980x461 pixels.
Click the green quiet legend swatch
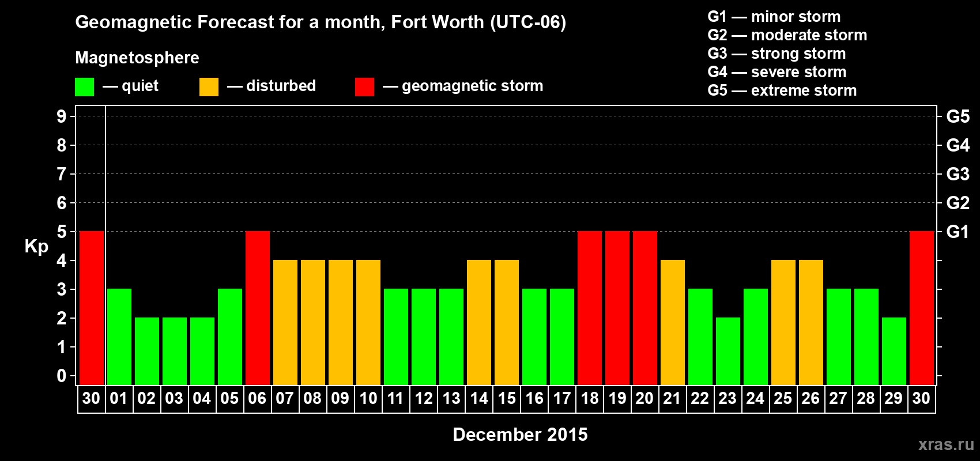(x=84, y=87)
